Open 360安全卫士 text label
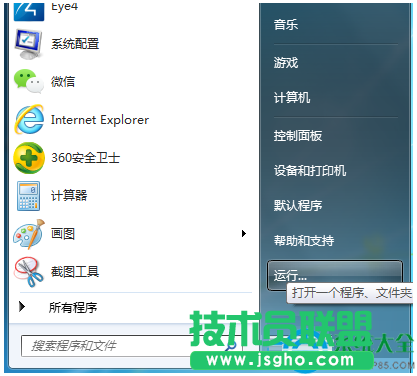 click(x=85, y=158)
